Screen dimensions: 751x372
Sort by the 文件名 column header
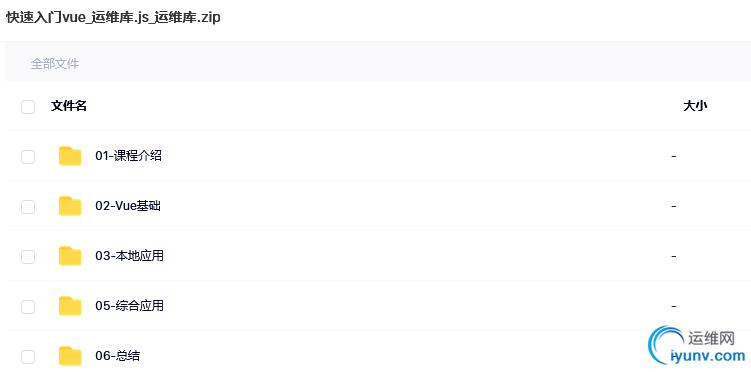pyautogui.click(x=69, y=106)
